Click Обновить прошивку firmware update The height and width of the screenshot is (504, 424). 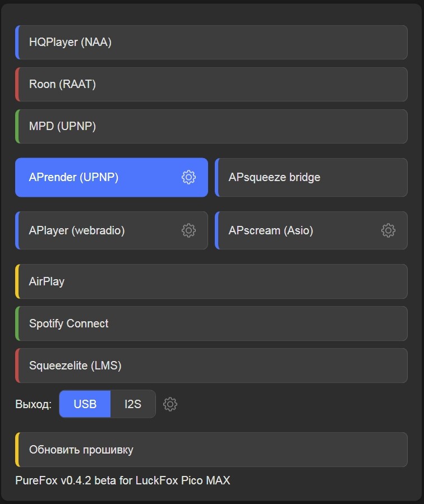tap(211, 450)
